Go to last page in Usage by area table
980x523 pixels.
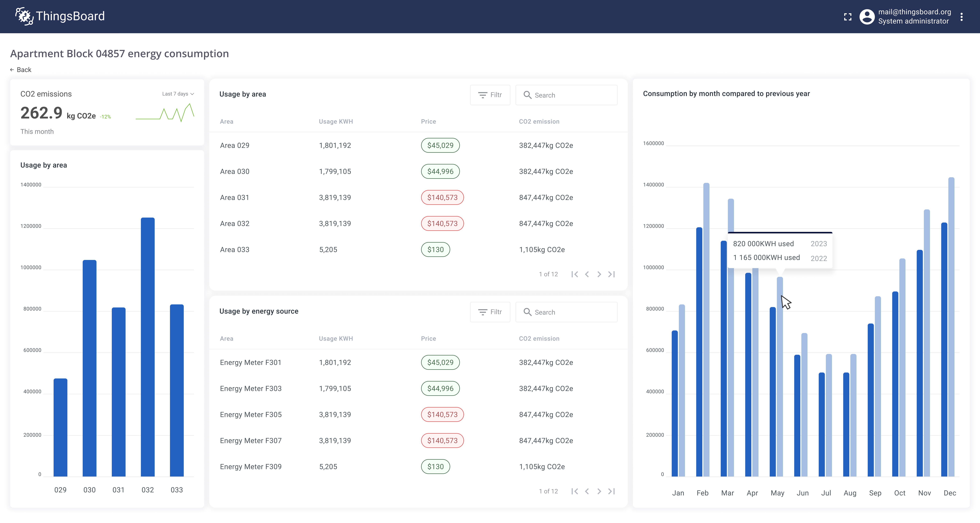[x=611, y=274]
